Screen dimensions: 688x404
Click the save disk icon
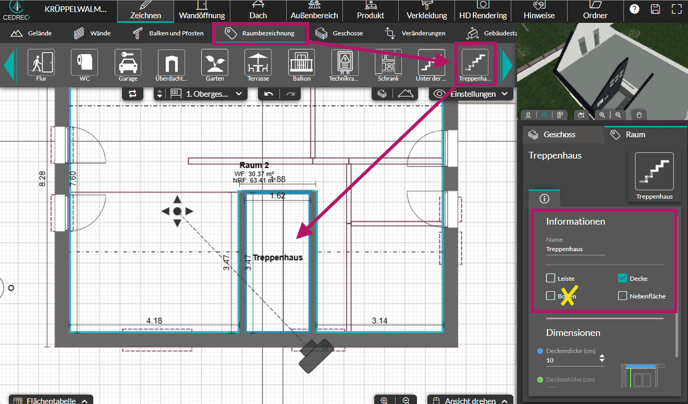(x=655, y=9)
